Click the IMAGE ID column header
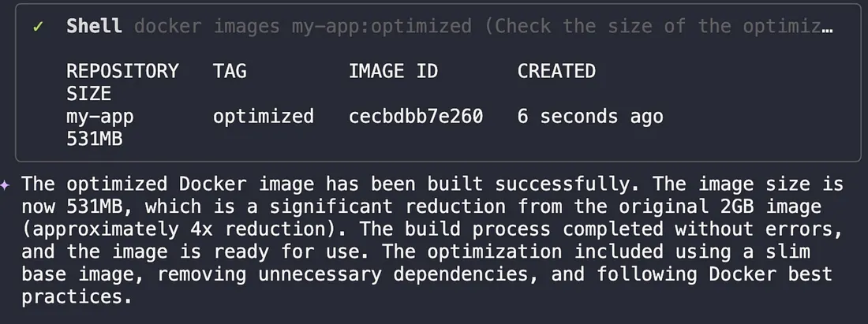Image resolution: width=868 pixels, height=324 pixels. (x=392, y=71)
